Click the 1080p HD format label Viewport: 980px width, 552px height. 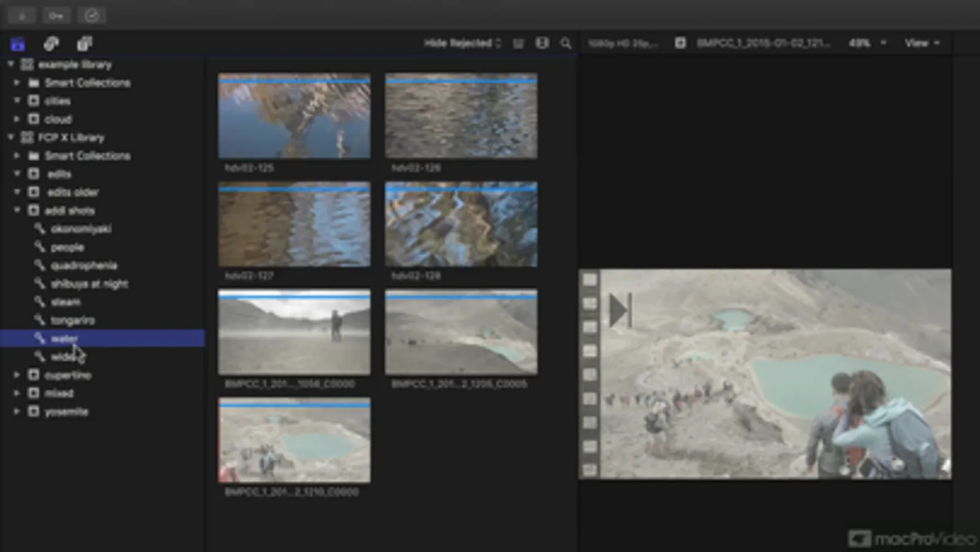623,44
